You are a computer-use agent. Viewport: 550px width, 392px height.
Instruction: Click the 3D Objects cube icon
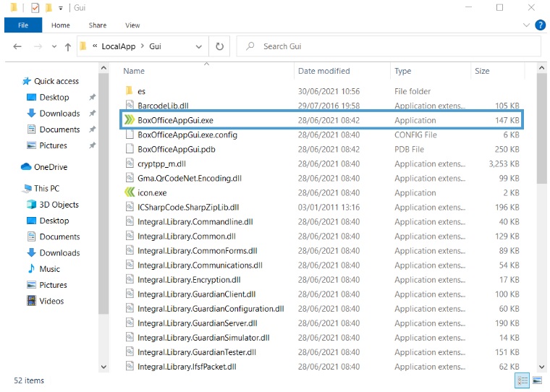click(x=32, y=205)
